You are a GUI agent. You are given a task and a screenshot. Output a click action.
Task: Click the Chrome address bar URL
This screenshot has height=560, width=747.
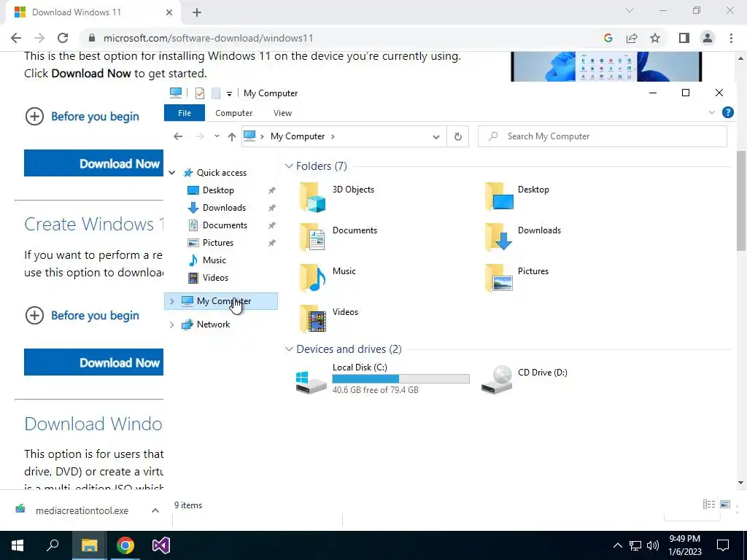pyautogui.click(x=208, y=38)
